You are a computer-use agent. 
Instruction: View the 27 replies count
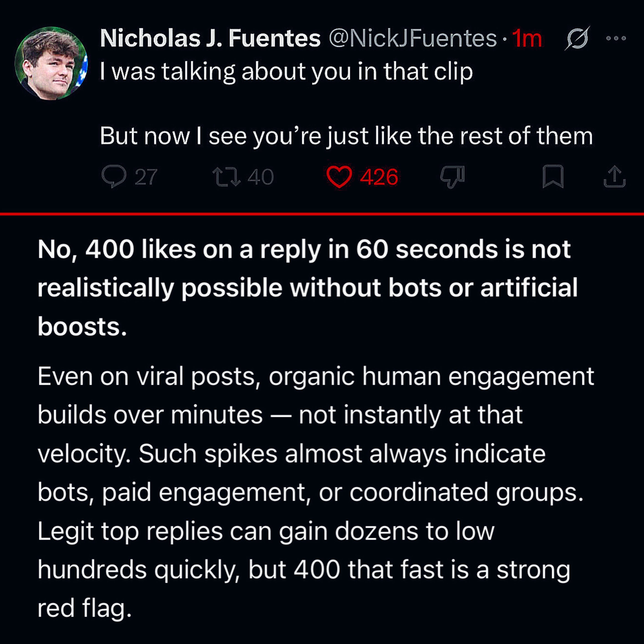tap(146, 177)
